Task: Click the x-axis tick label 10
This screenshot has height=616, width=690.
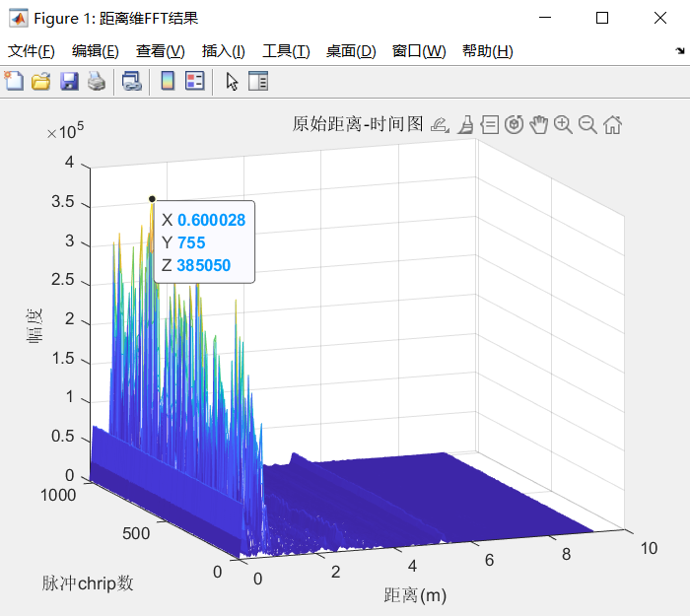Action: pos(649,548)
